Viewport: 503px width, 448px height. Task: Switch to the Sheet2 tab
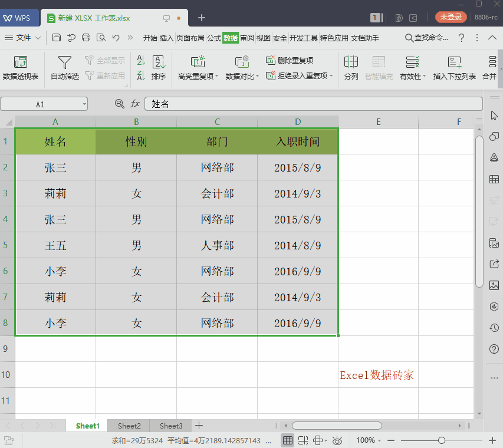(129, 426)
